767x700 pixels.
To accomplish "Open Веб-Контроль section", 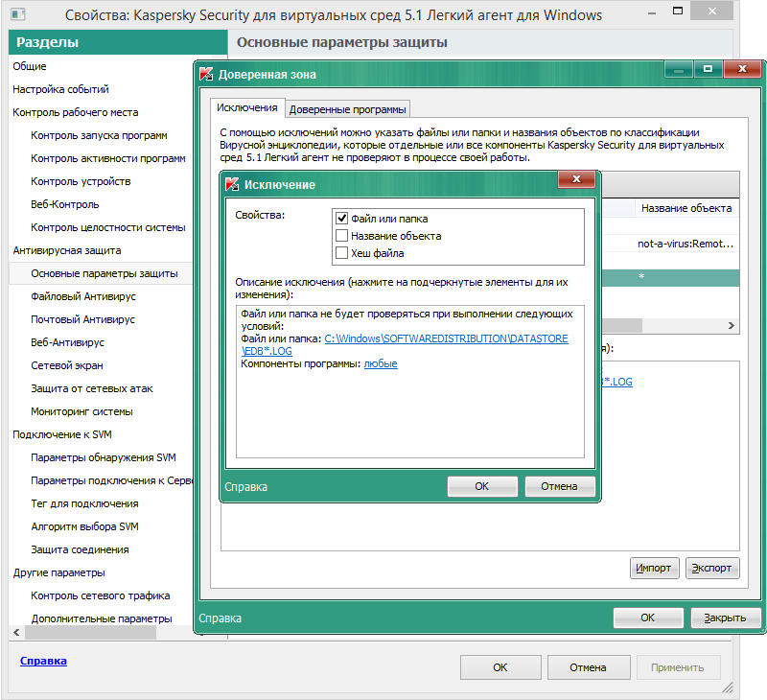I will coord(64,204).
